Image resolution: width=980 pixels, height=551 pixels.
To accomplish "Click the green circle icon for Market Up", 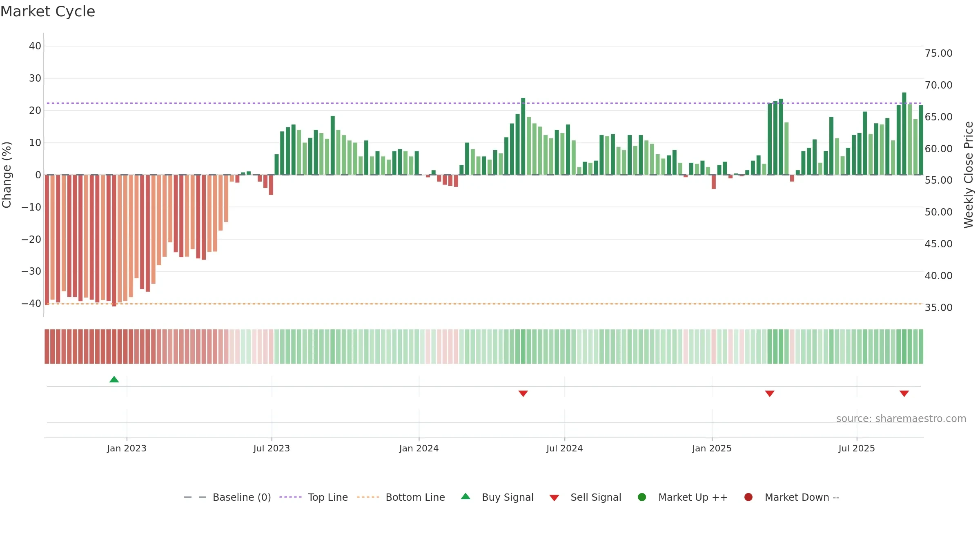I will [x=642, y=497].
